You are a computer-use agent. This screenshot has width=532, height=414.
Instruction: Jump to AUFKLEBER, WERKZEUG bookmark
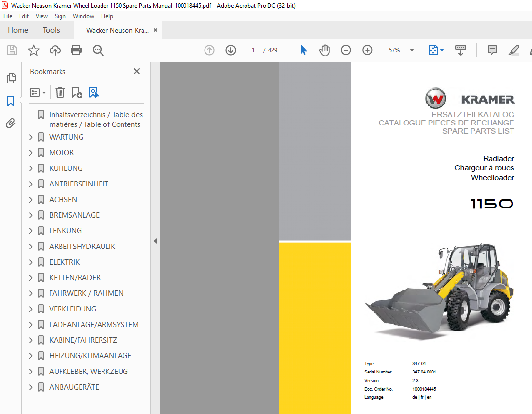click(x=88, y=371)
